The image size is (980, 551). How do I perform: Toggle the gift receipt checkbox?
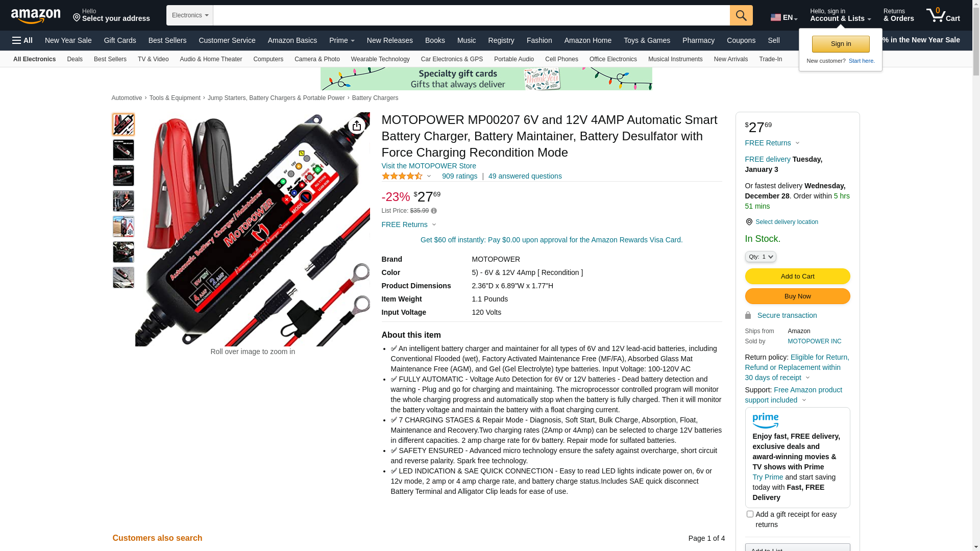click(x=750, y=514)
